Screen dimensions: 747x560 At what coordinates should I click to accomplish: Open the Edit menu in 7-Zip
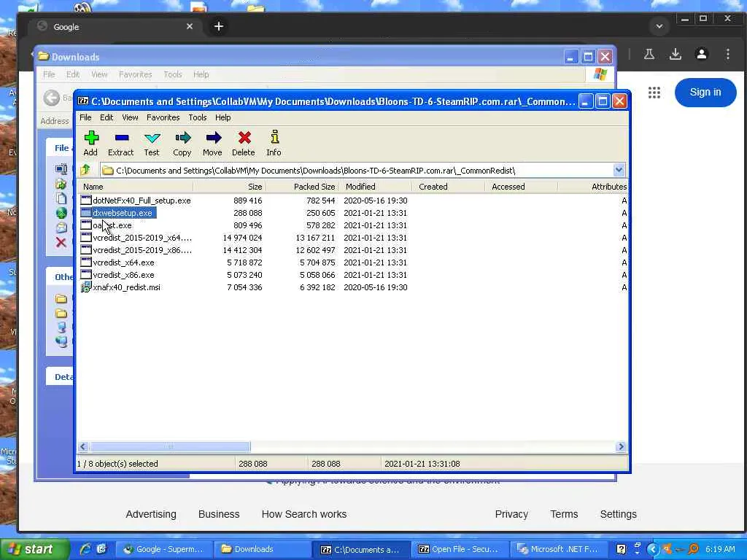(x=107, y=117)
